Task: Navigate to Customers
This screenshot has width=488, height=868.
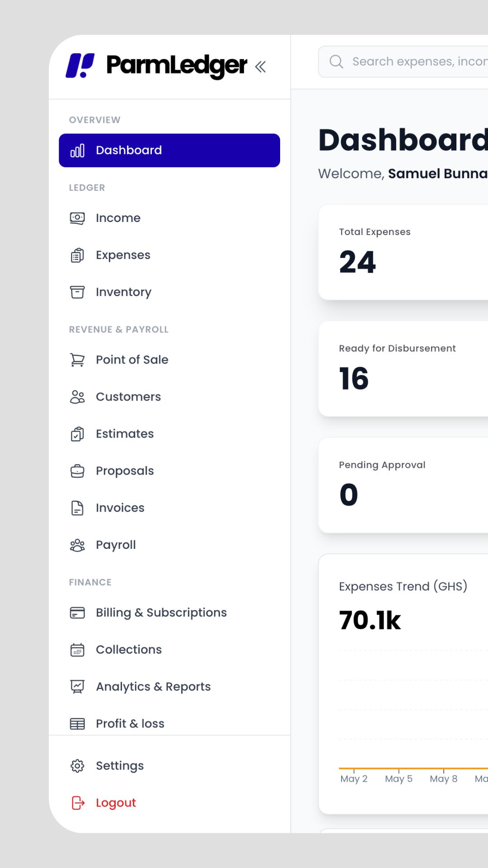Action: (169, 397)
